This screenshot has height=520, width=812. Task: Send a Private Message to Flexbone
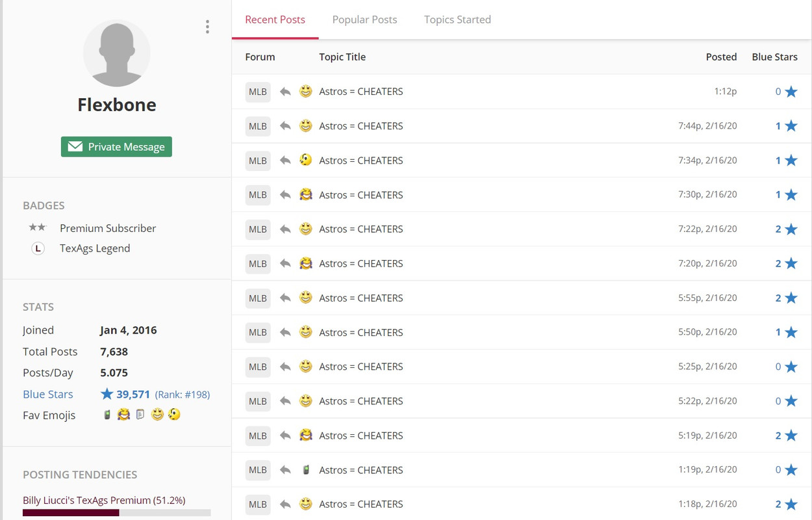pos(116,147)
